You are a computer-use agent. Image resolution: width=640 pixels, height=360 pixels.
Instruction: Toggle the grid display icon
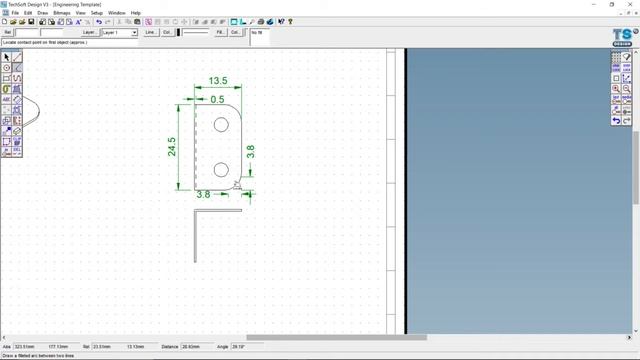pos(616,57)
